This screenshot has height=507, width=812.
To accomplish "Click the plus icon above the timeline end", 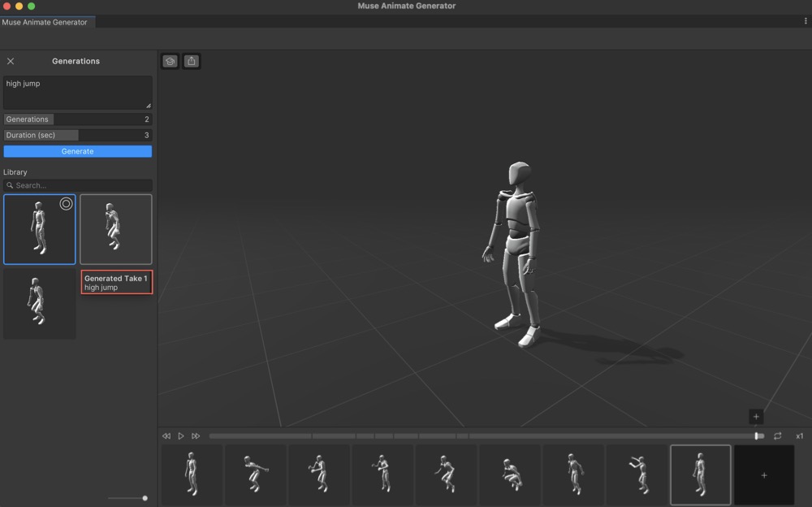I will point(756,417).
